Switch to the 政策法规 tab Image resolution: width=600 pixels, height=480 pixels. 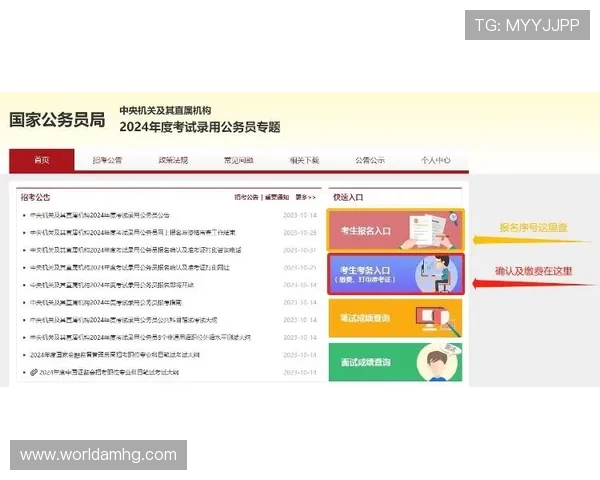point(173,160)
